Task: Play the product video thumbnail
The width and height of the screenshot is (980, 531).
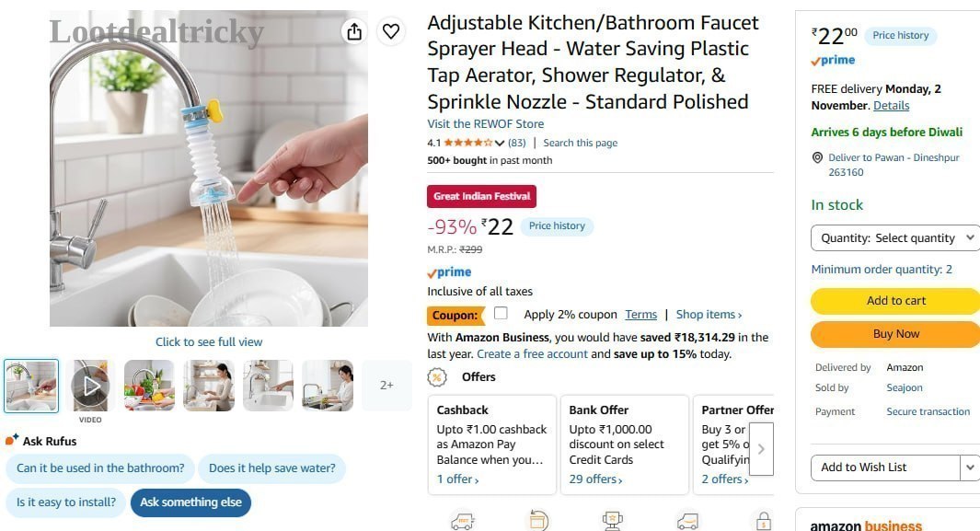Action: (x=90, y=387)
